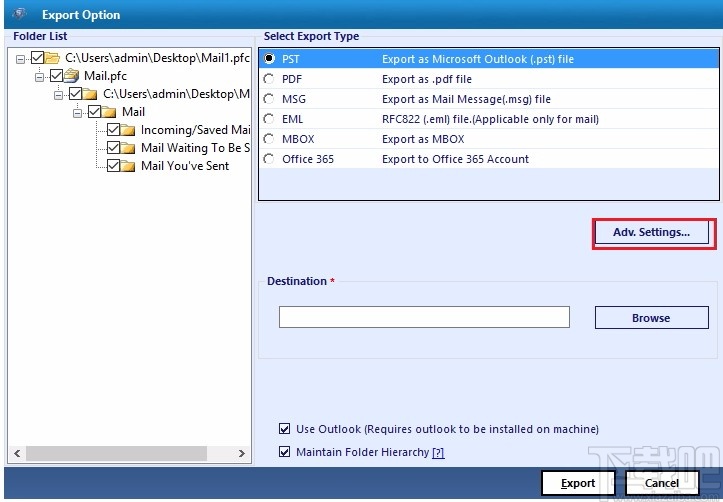
Task: Collapse the Mail folder node
Action: point(77,113)
